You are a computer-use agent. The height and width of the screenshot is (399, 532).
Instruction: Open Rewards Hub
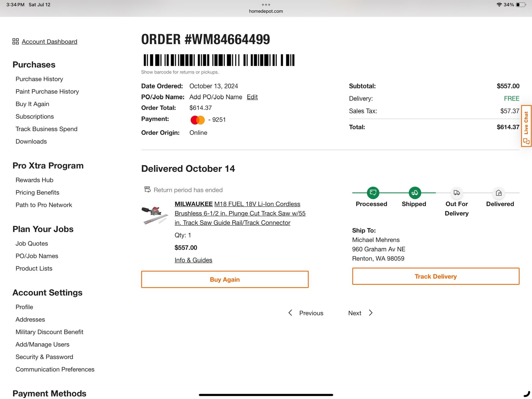[x=34, y=180]
